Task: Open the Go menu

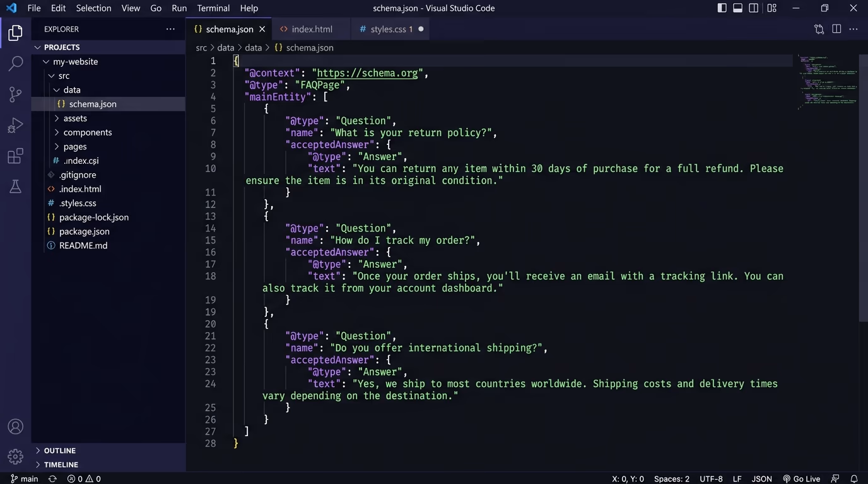Action: point(156,8)
